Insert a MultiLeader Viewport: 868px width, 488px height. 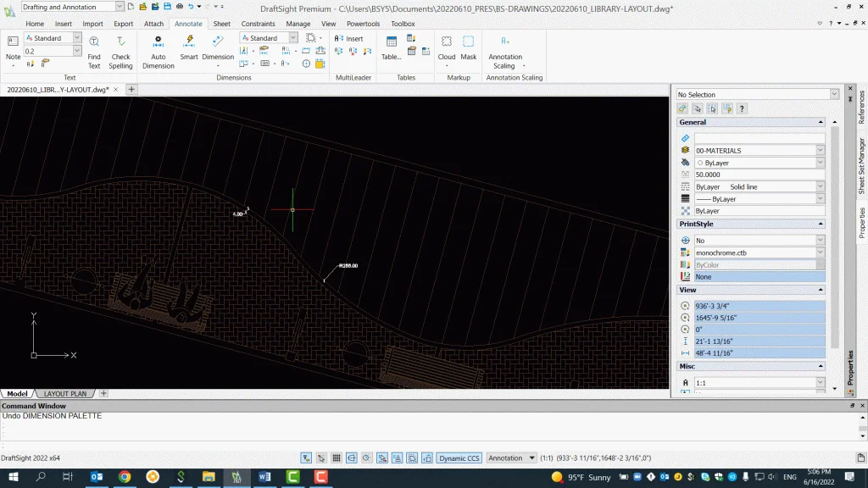[x=348, y=39]
